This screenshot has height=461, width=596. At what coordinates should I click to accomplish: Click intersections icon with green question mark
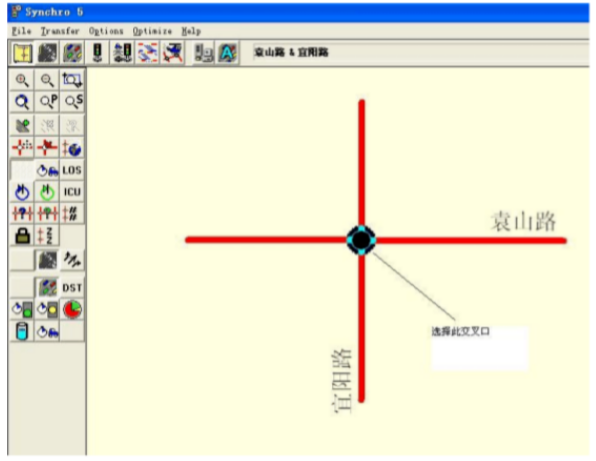(x=47, y=213)
